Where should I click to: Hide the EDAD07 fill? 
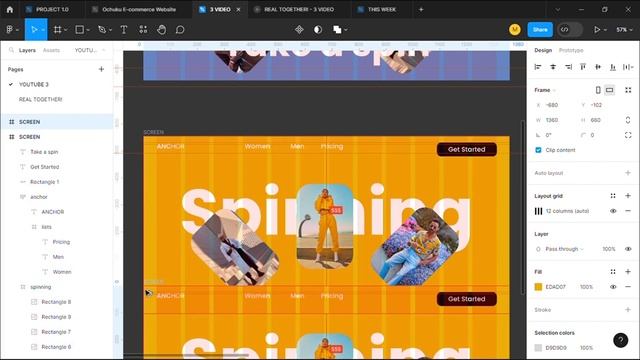pyautogui.click(x=613, y=287)
